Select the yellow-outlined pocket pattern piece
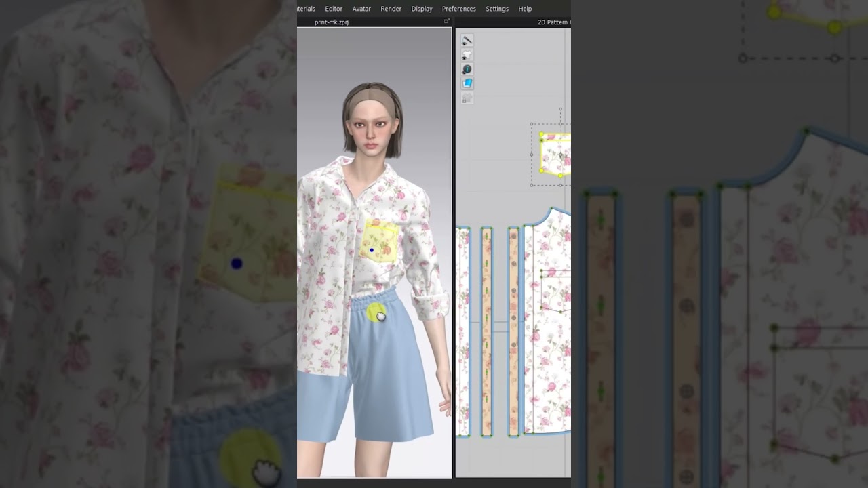This screenshot has width=868, height=488. [x=555, y=155]
